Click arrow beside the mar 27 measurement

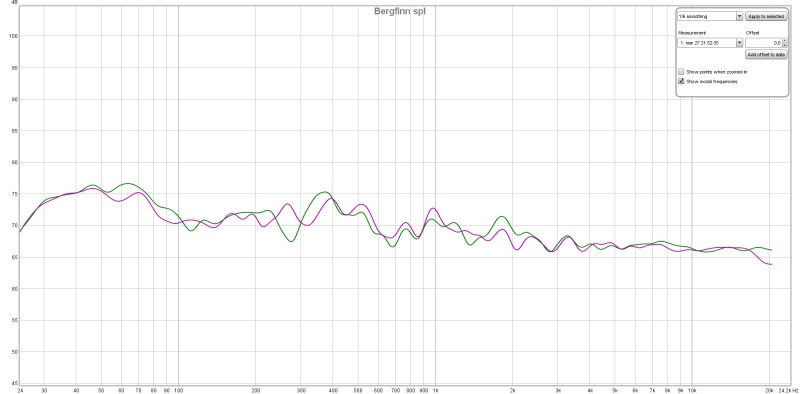(739, 43)
